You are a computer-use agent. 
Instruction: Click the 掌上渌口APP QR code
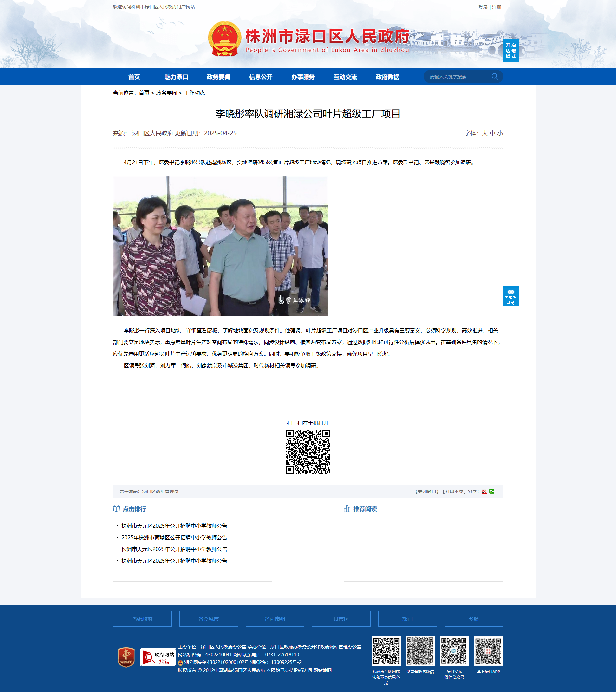(488, 651)
